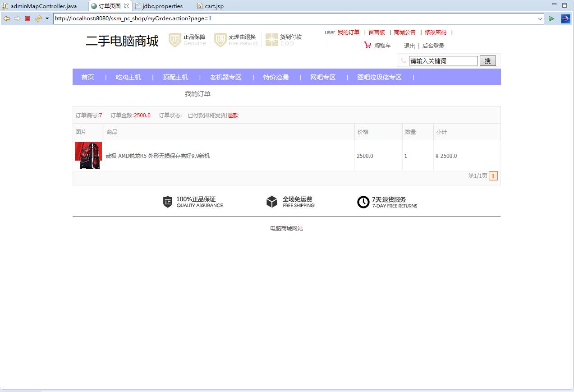The image size is (574, 392).
Task: Open the URL bar history dropdown
Action: (x=540, y=18)
